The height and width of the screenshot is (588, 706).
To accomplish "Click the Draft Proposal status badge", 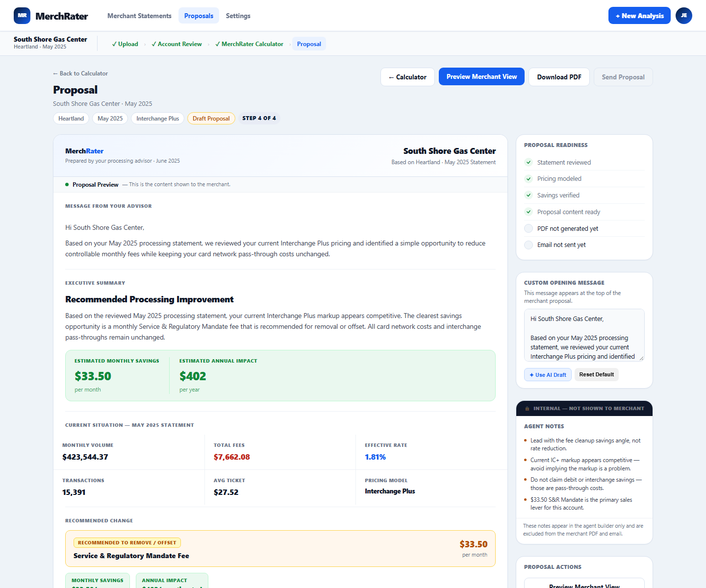I will pyautogui.click(x=211, y=119).
